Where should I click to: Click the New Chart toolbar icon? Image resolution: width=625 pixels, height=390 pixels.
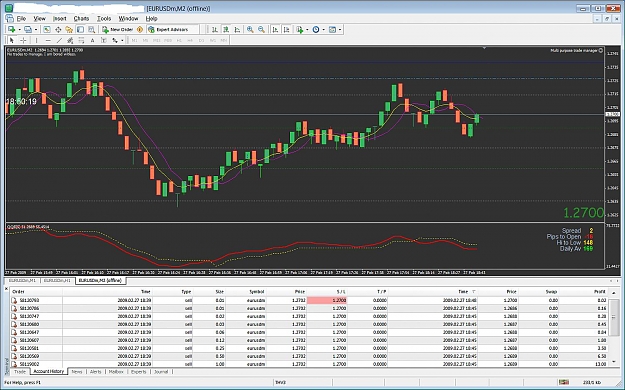12,30
